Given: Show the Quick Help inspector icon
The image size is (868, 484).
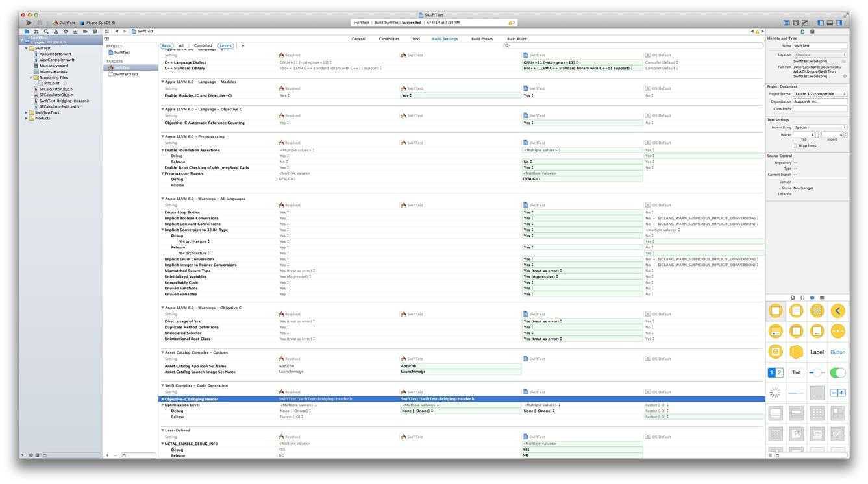Looking at the screenshot, I should [x=812, y=31].
